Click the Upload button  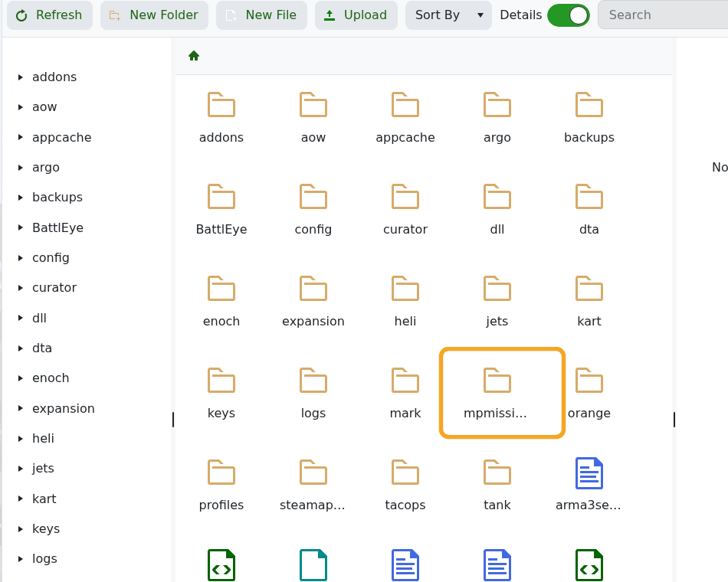pyautogui.click(x=356, y=15)
